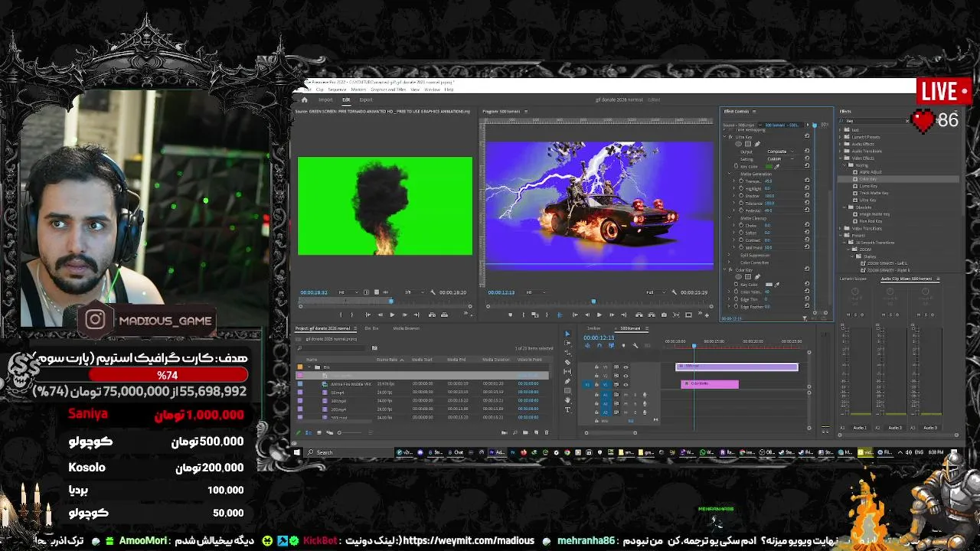Toggle Linked Selection in timeline
Screen dimensions: 980x551
coord(611,346)
